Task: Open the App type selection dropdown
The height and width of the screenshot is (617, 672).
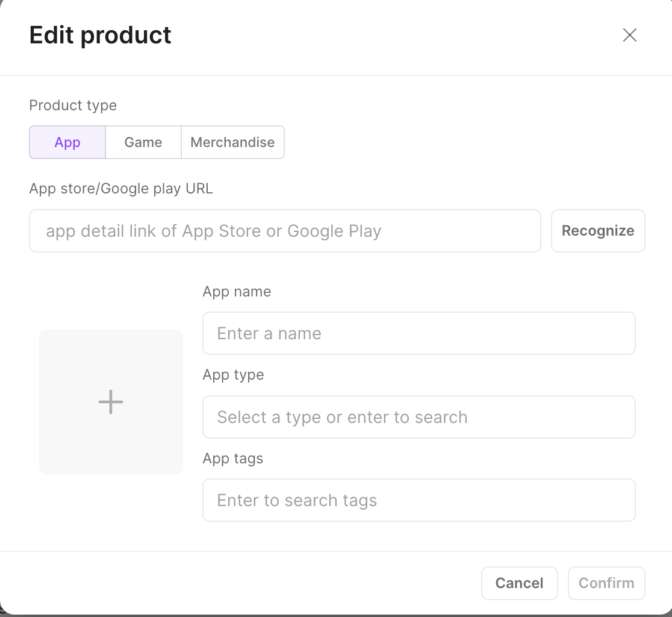Action: pyautogui.click(x=418, y=417)
